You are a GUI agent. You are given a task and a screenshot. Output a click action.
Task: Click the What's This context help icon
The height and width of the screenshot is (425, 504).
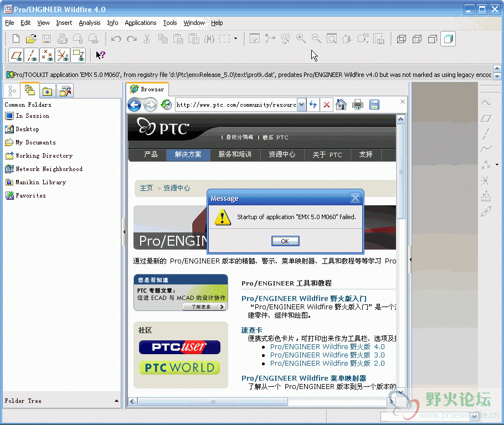tap(101, 55)
